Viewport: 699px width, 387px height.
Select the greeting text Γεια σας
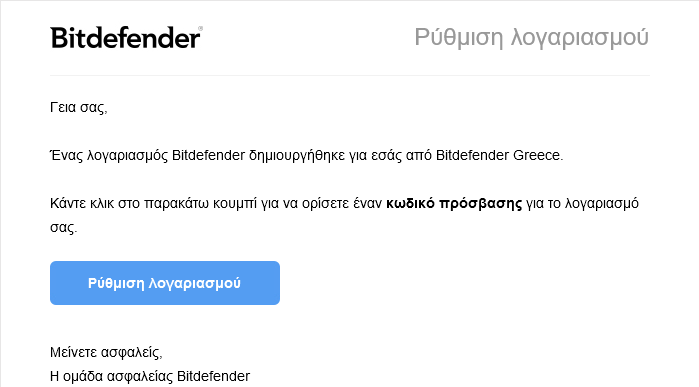point(78,107)
